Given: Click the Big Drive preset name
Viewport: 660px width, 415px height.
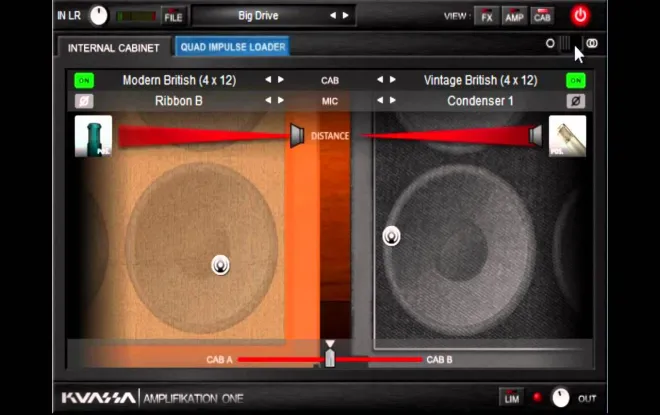Looking at the screenshot, I should coord(258,16).
